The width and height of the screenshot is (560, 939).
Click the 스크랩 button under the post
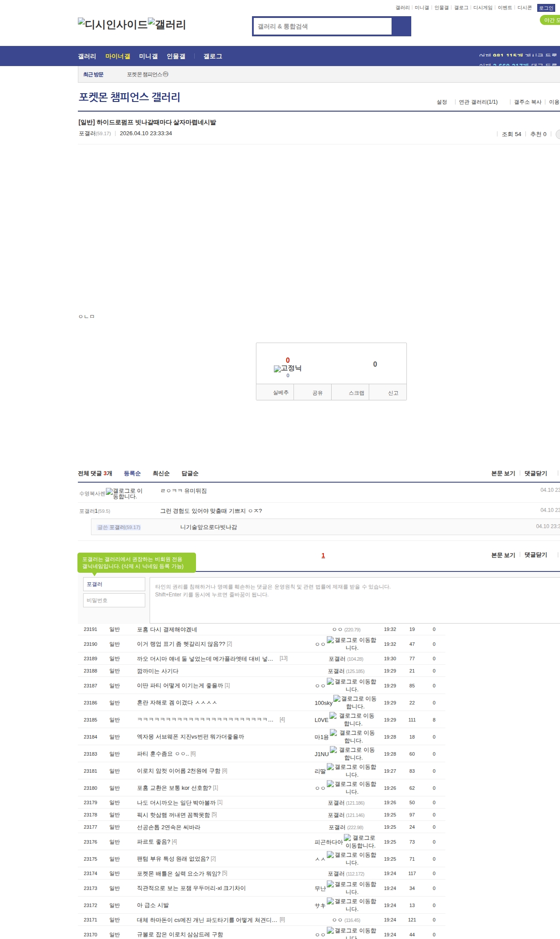click(356, 393)
